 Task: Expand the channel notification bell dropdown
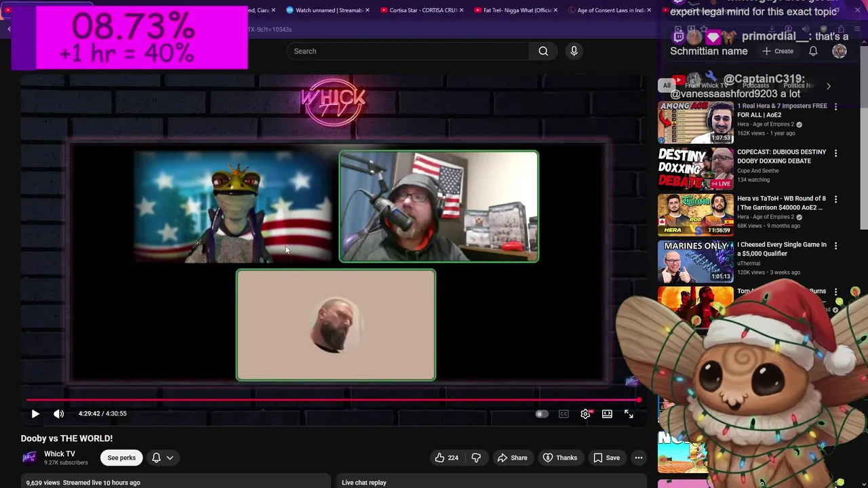click(x=163, y=457)
